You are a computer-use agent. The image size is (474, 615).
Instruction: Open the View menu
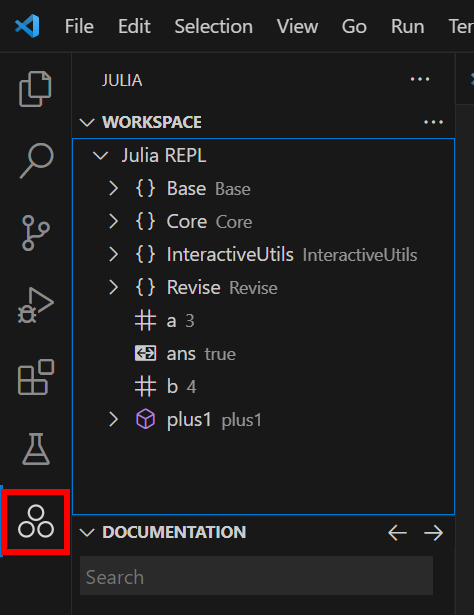pos(297,27)
